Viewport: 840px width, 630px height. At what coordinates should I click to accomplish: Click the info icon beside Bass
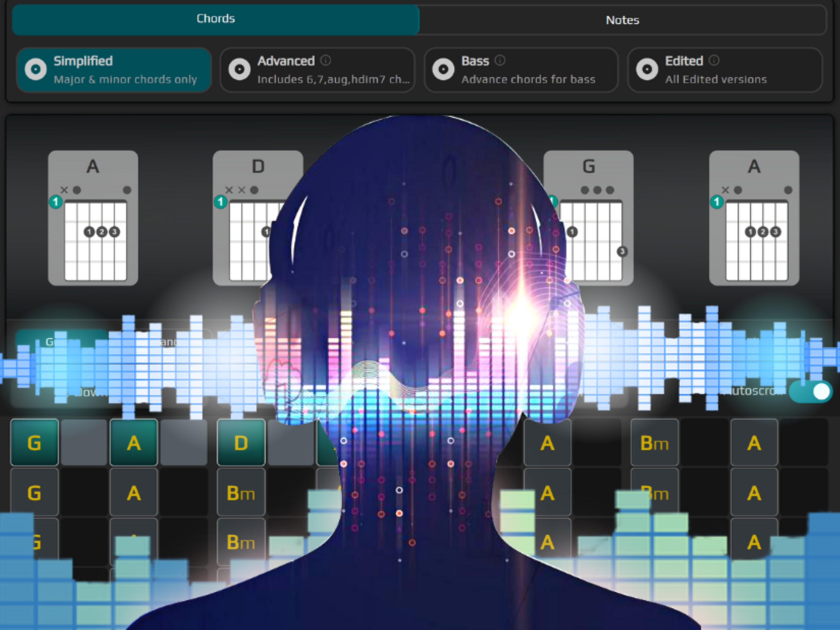(500, 60)
